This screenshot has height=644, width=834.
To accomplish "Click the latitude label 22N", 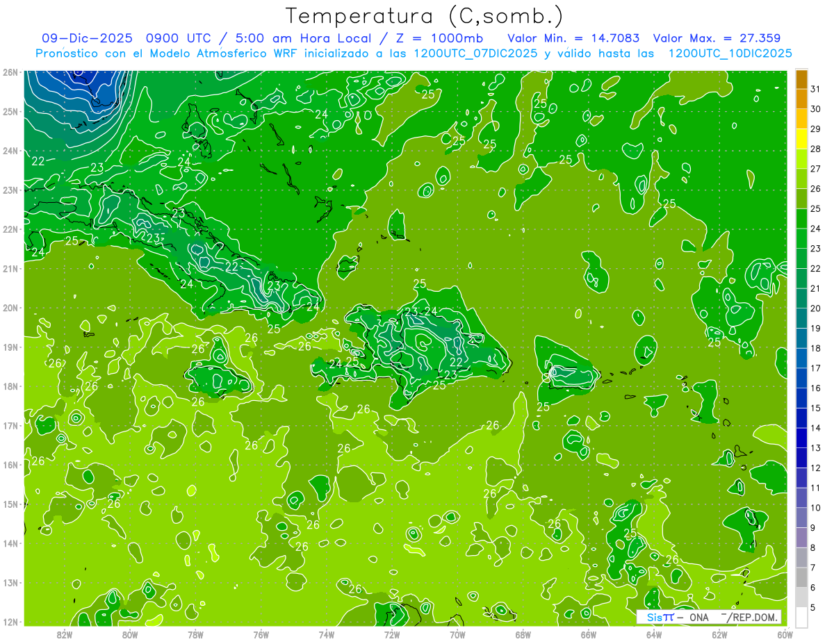I will pos(10,229).
